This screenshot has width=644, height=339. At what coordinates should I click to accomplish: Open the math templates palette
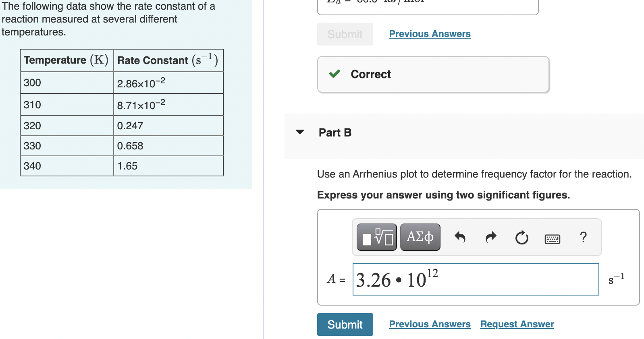(x=376, y=237)
